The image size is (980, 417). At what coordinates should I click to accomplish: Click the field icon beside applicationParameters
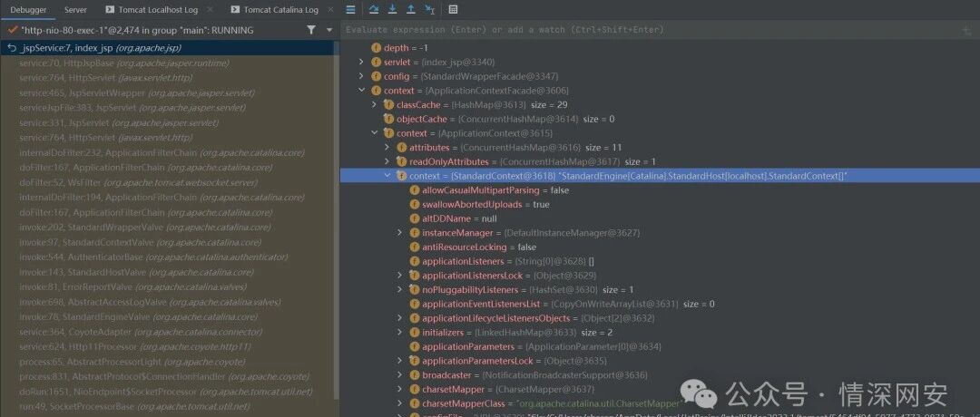tap(415, 346)
